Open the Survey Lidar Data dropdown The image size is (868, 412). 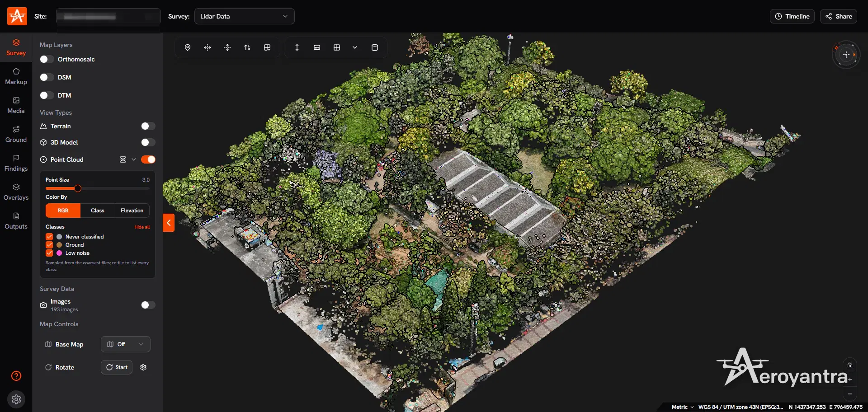click(244, 16)
